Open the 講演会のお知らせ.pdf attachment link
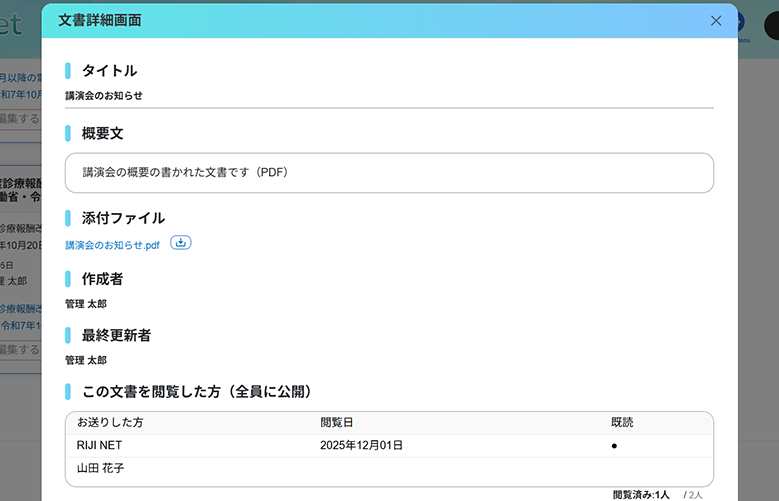The image size is (779, 501). (x=112, y=244)
